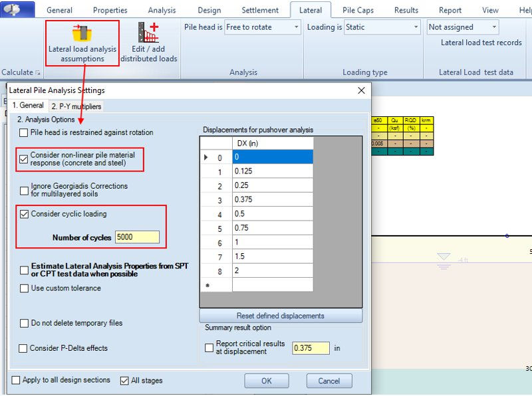Click the new-row cell in displacement table

pyautogui.click(x=273, y=285)
